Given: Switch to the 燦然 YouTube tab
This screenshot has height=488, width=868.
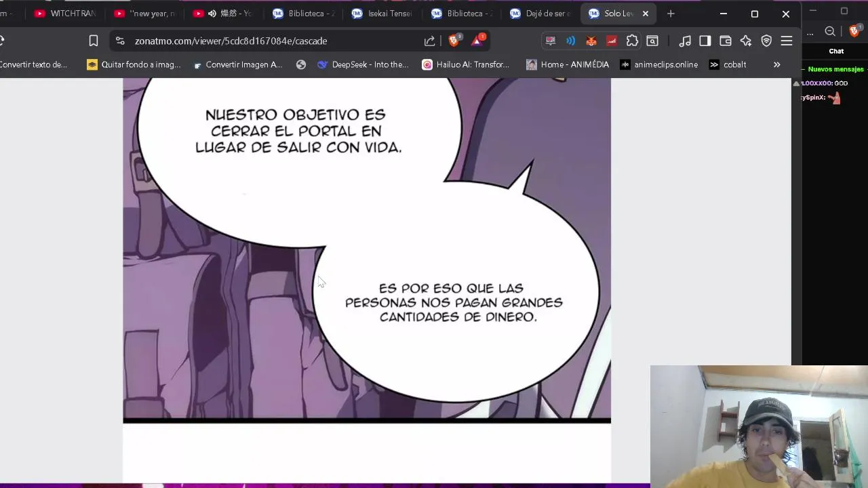Looking at the screenshot, I should tap(222, 14).
